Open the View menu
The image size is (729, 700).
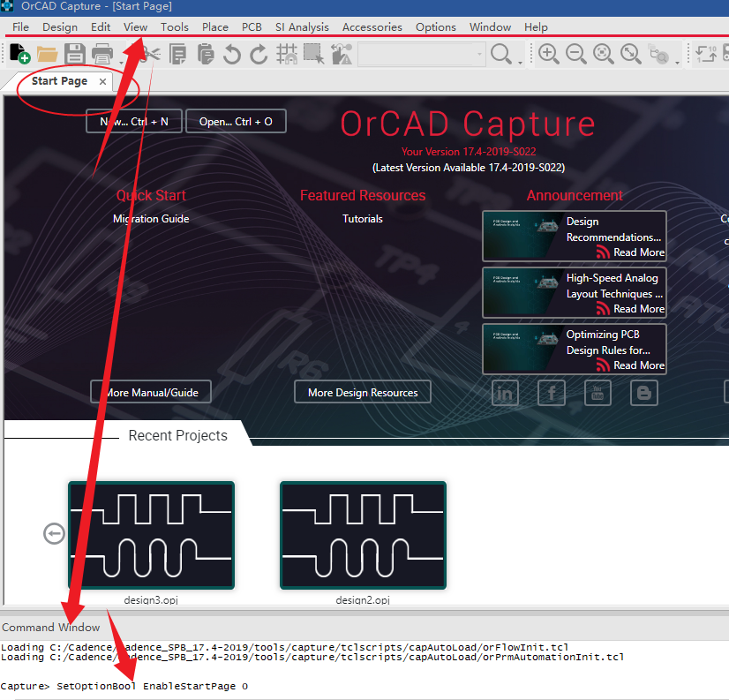[x=135, y=27]
